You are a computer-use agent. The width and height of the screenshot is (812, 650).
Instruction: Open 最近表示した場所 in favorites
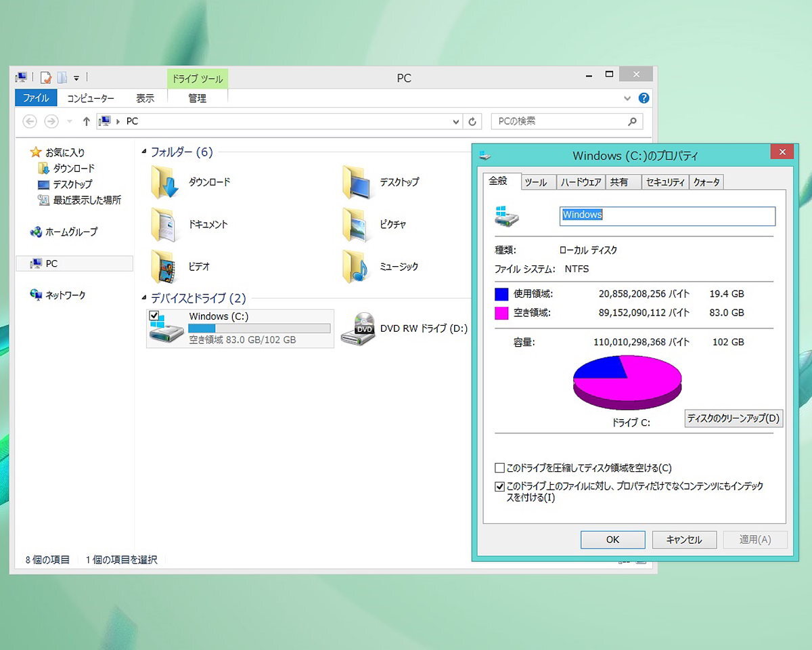click(87, 200)
